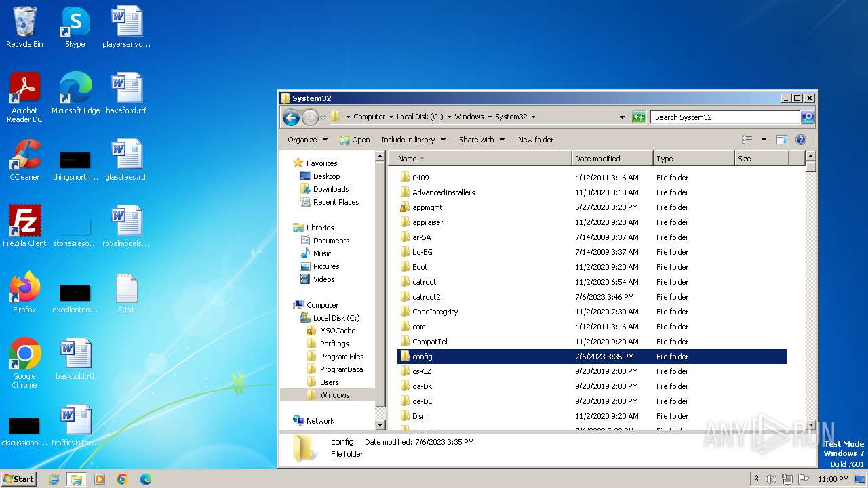Image resolution: width=868 pixels, height=488 pixels.
Task: Change view layout icon
Action: [747, 140]
